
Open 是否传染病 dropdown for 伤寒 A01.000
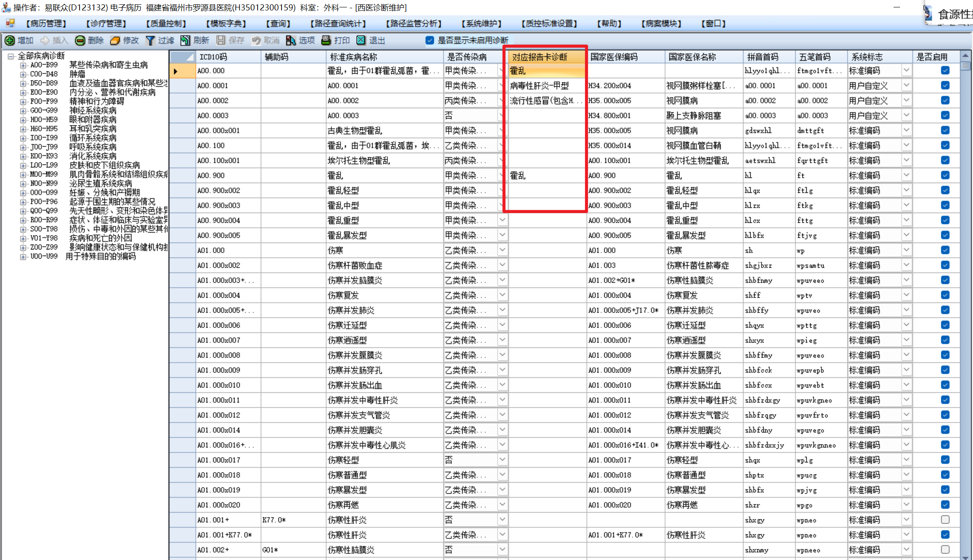(502, 250)
